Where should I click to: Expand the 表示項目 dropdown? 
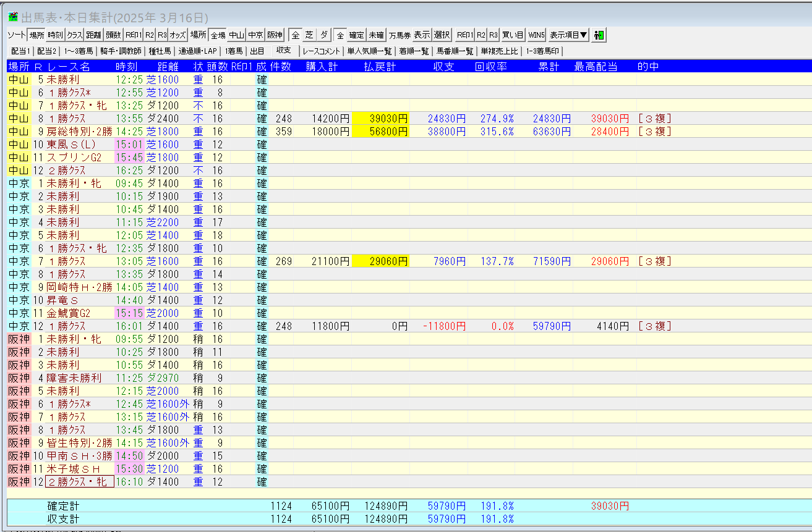(568, 35)
